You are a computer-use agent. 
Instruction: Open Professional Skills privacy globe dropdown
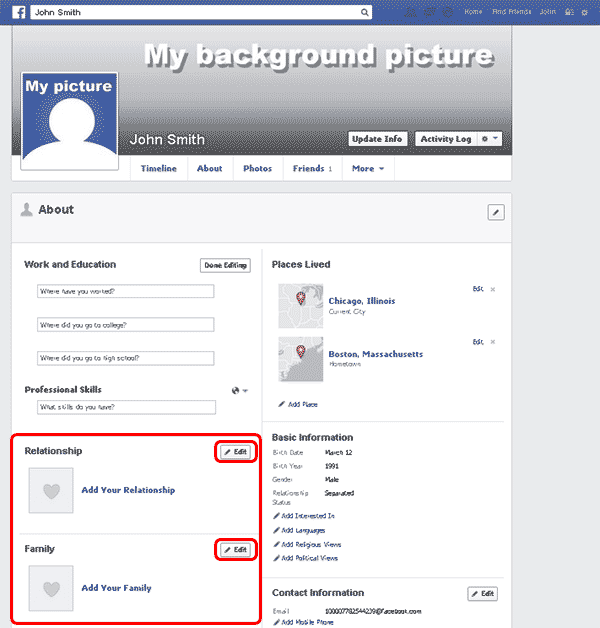(x=240, y=390)
